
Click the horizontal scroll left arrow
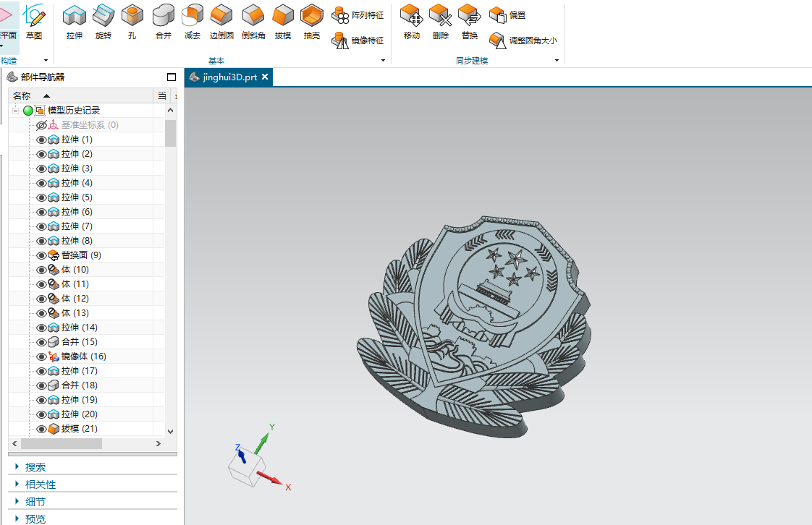coord(14,443)
